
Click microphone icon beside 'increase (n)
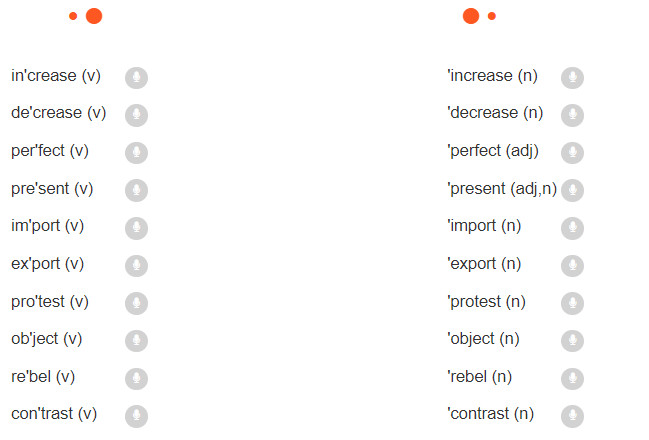click(572, 78)
